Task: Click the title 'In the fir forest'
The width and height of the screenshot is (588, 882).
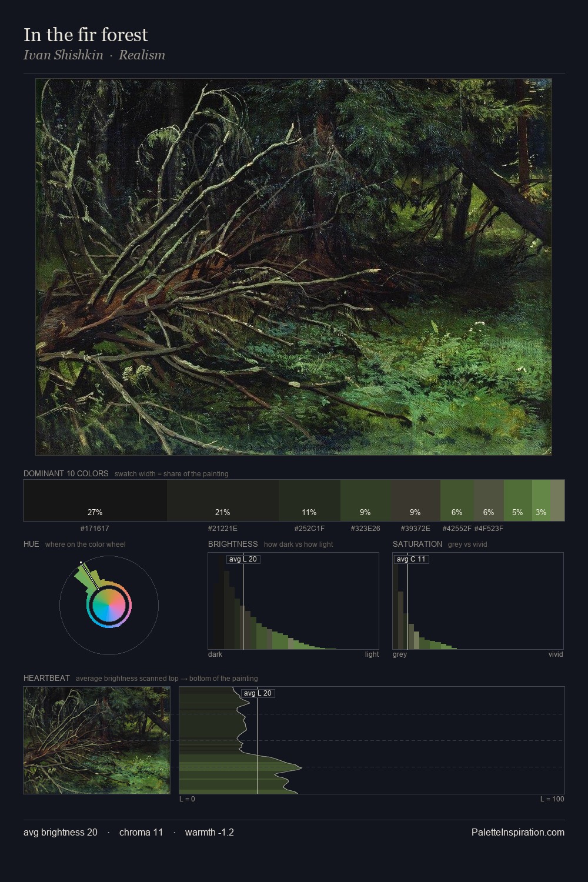Action: 86,35
